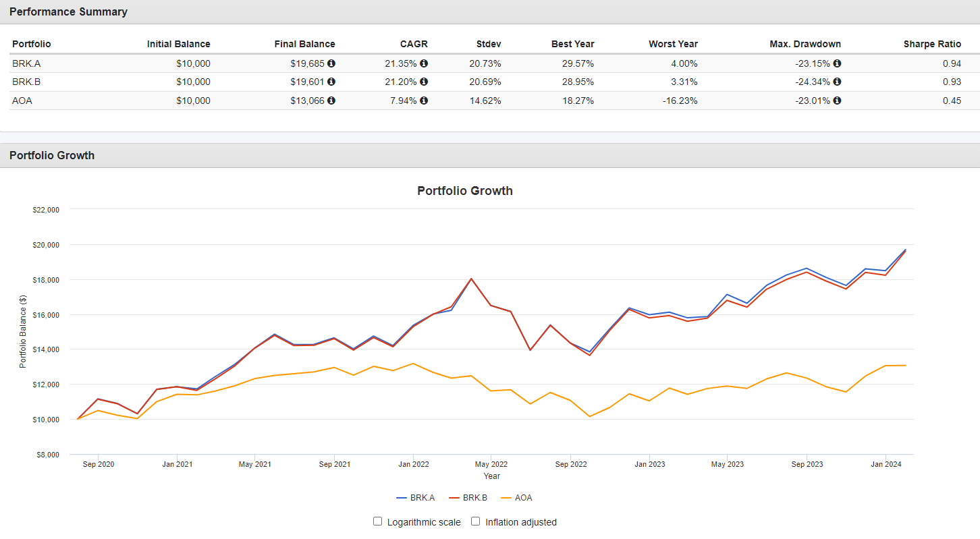
Task: Toggle BRK.A series in chart legend
Action: (416, 498)
